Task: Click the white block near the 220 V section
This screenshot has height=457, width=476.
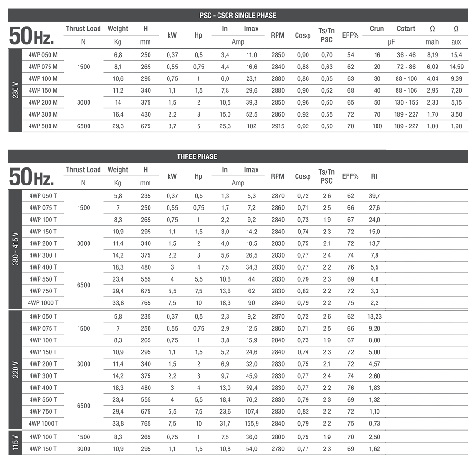Action: pos(427,340)
